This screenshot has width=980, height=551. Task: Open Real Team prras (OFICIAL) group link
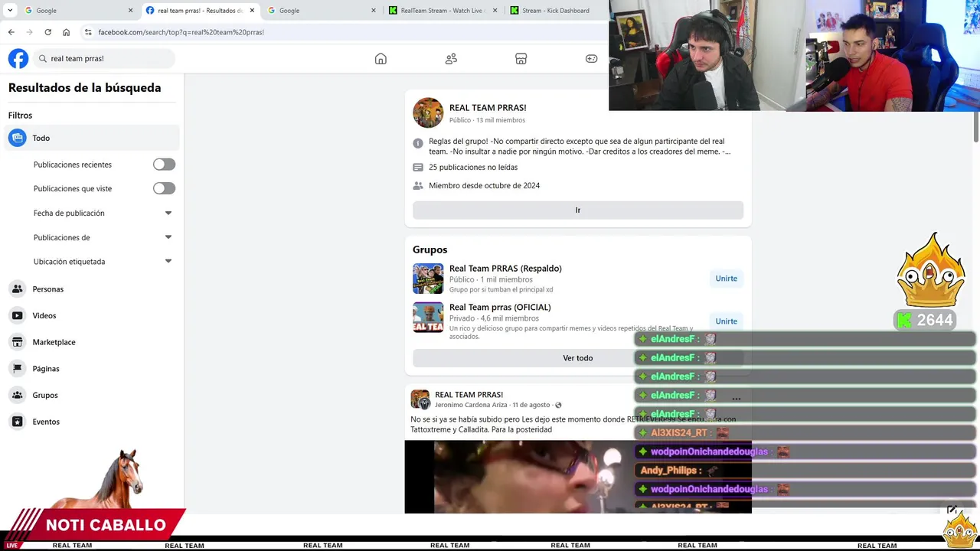[500, 308]
